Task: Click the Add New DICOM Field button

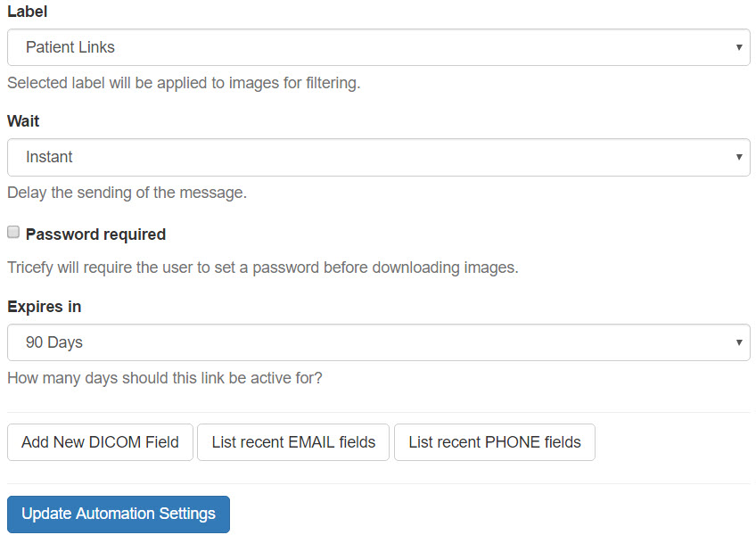Action: click(x=100, y=442)
